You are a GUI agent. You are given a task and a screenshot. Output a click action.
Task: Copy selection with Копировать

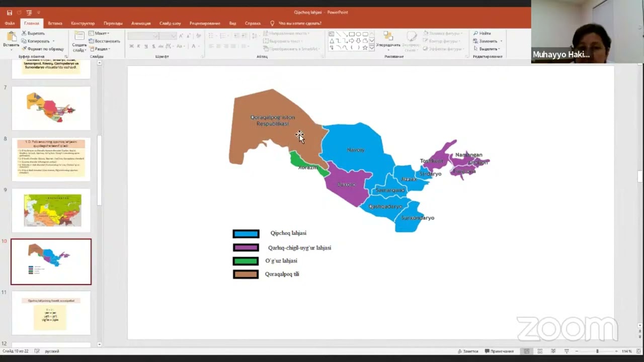point(36,41)
